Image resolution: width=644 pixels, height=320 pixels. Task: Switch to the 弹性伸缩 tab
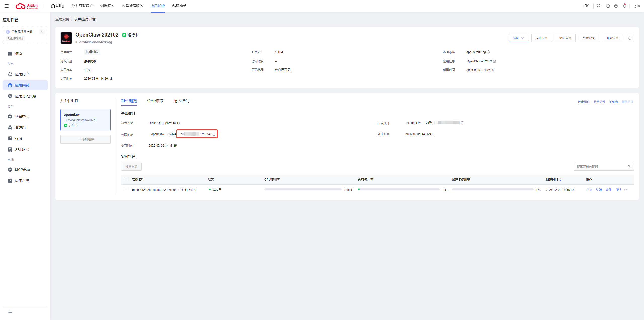(155, 101)
